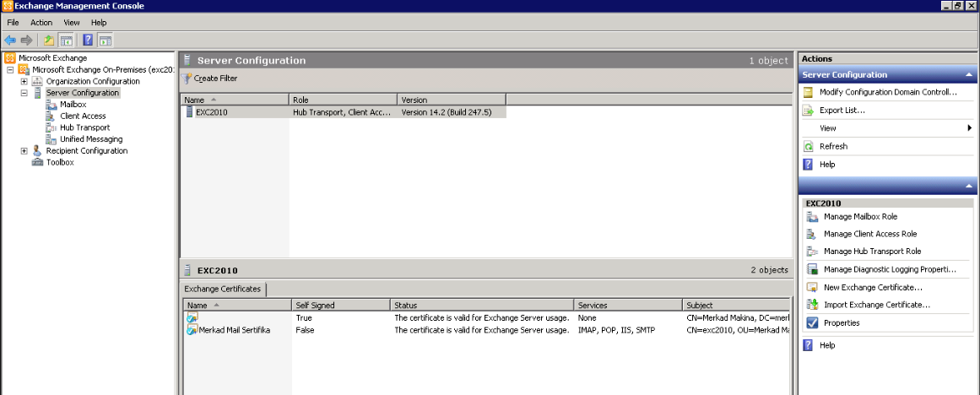Open the Mailbox server node
The width and height of the screenshot is (980, 395).
tap(73, 105)
